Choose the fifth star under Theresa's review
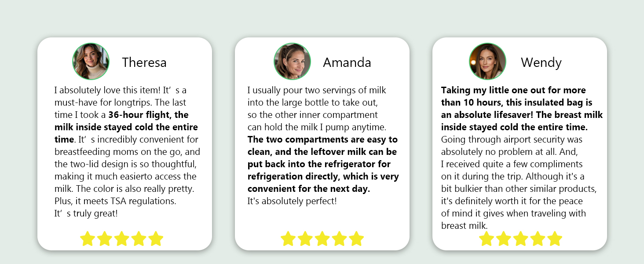Viewport: 644px width, 264px height. point(156,238)
